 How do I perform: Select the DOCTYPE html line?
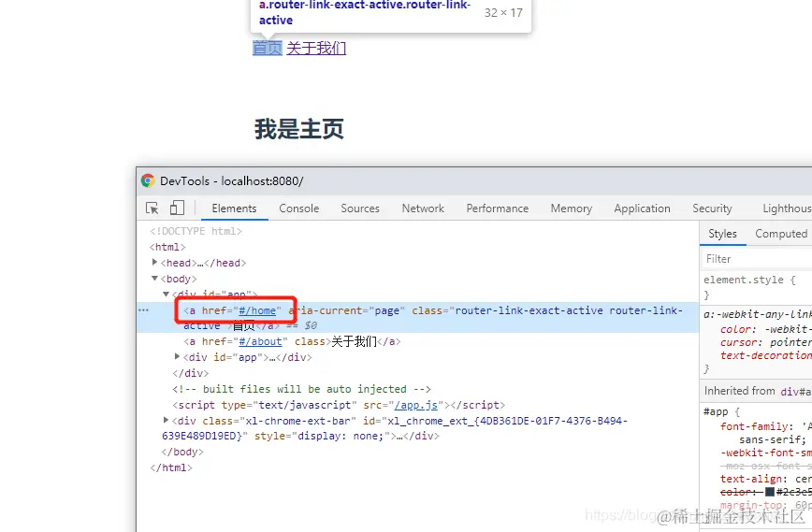(196, 231)
